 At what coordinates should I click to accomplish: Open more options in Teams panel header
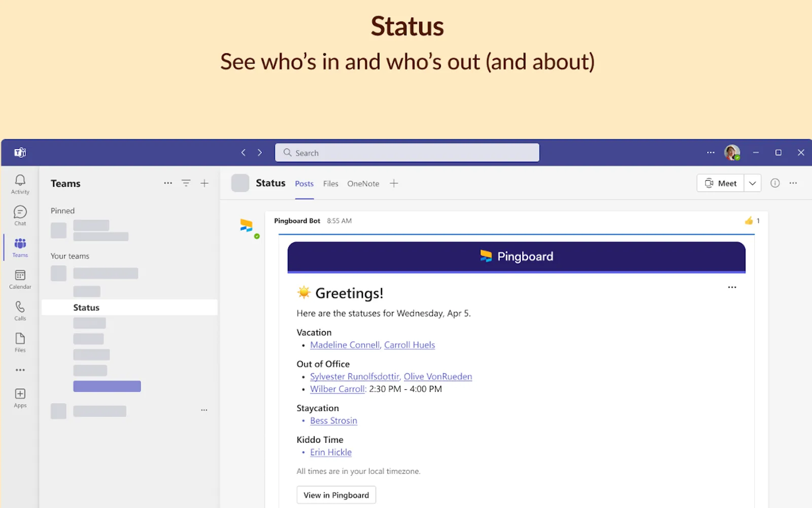(x=168, y=183)
